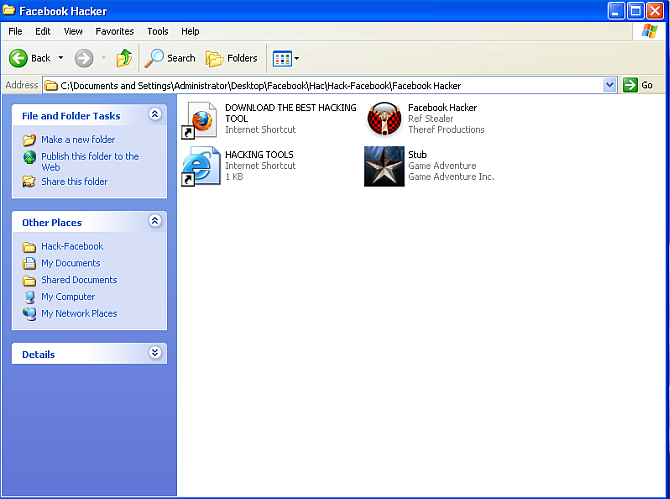Screen dimensions: 670x499
Task: Click the Windows flag logo
Action: (x=649, y=31)
